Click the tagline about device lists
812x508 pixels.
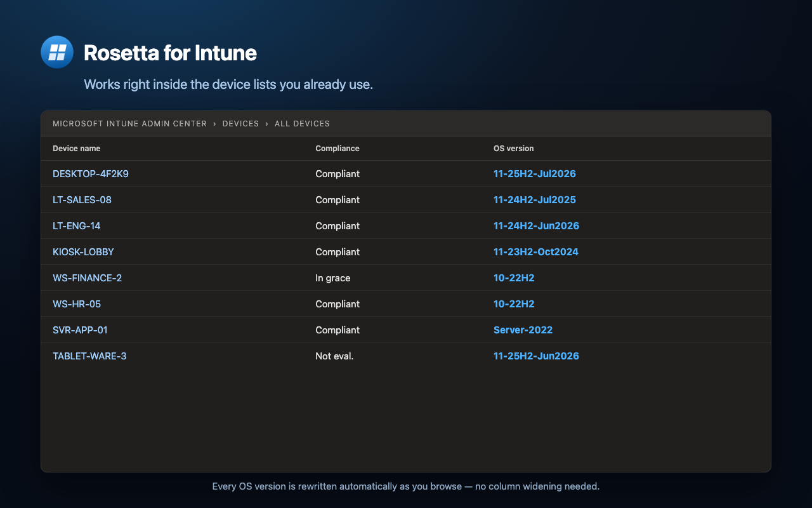point(228,84)
